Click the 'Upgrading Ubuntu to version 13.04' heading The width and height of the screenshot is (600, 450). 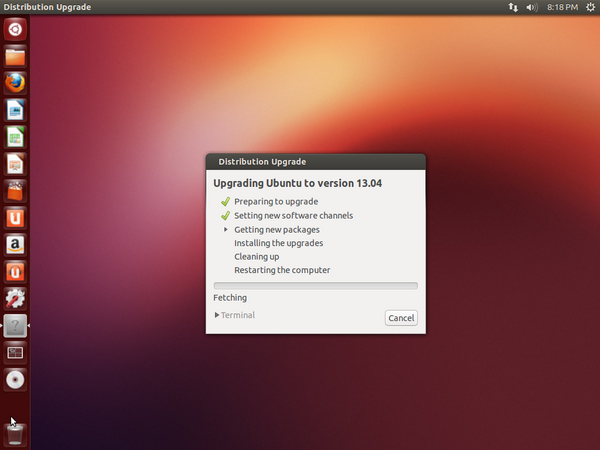[297, 183]
